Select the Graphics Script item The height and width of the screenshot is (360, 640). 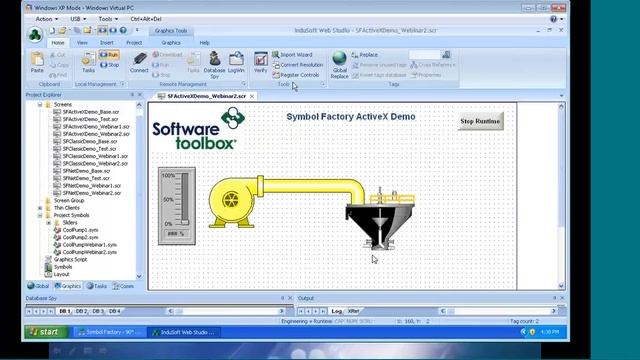tap(70, 259)
